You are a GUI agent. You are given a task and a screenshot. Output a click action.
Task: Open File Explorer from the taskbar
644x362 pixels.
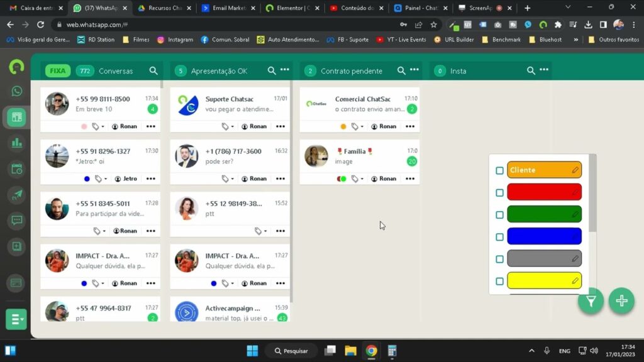(x=350, y=351)
